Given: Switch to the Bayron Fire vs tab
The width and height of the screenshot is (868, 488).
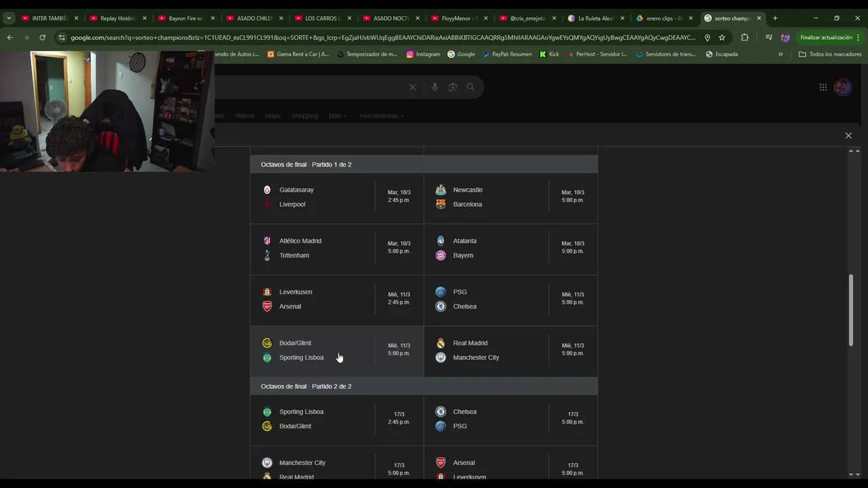Looking at the screenshot, I should [x=186, y=18].
